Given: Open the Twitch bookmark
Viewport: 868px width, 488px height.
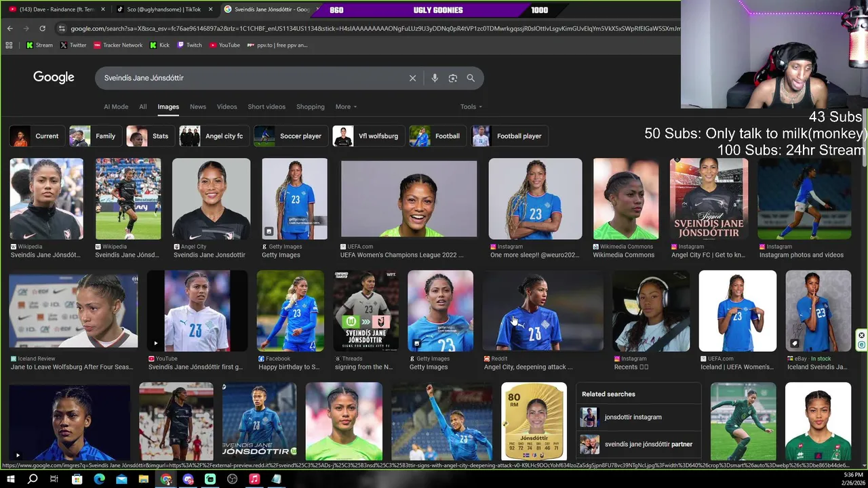Looking at the screenshot, I should 189,45.
